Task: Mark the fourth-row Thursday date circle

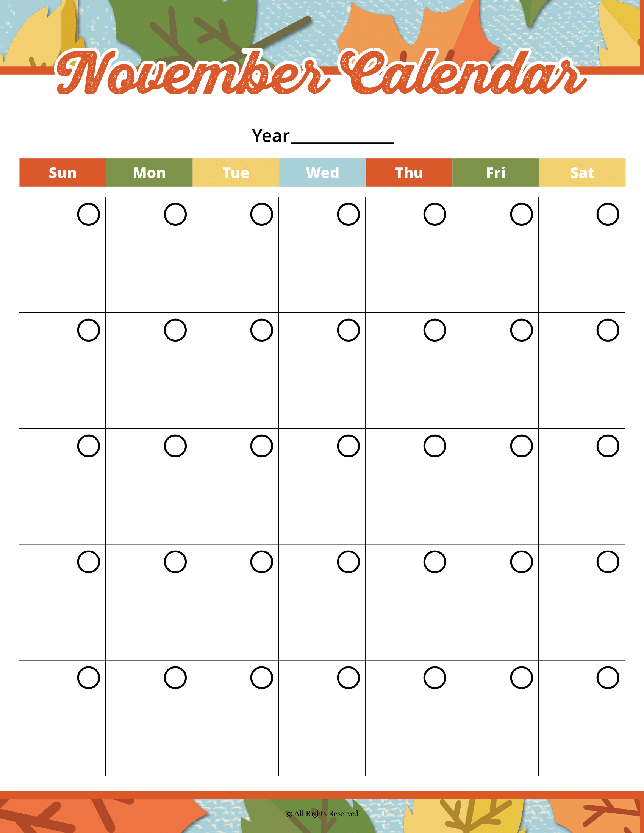Action: [x=435, y=562]
